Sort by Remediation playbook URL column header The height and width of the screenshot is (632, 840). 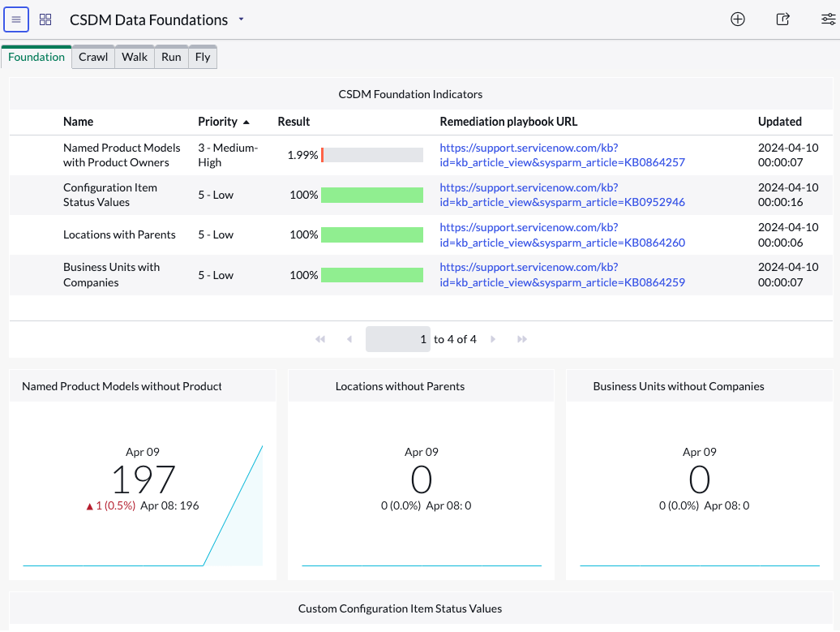coord(508,122)
